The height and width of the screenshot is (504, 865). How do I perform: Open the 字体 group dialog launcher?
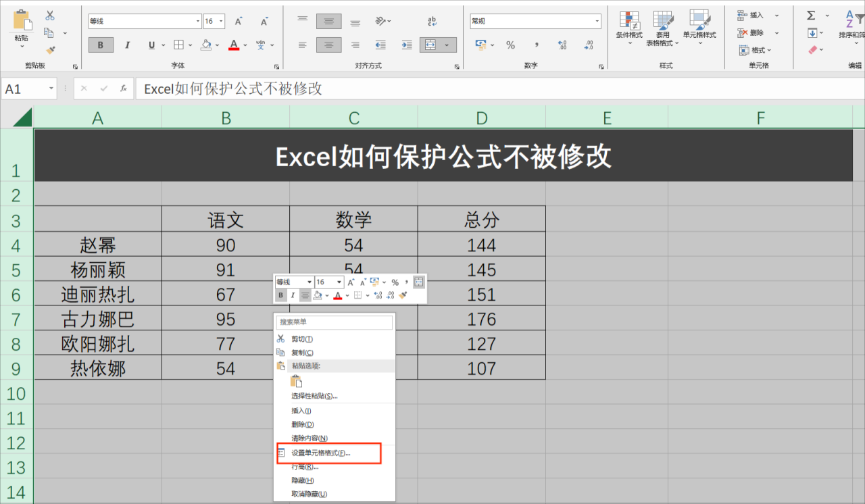[277, 67]
